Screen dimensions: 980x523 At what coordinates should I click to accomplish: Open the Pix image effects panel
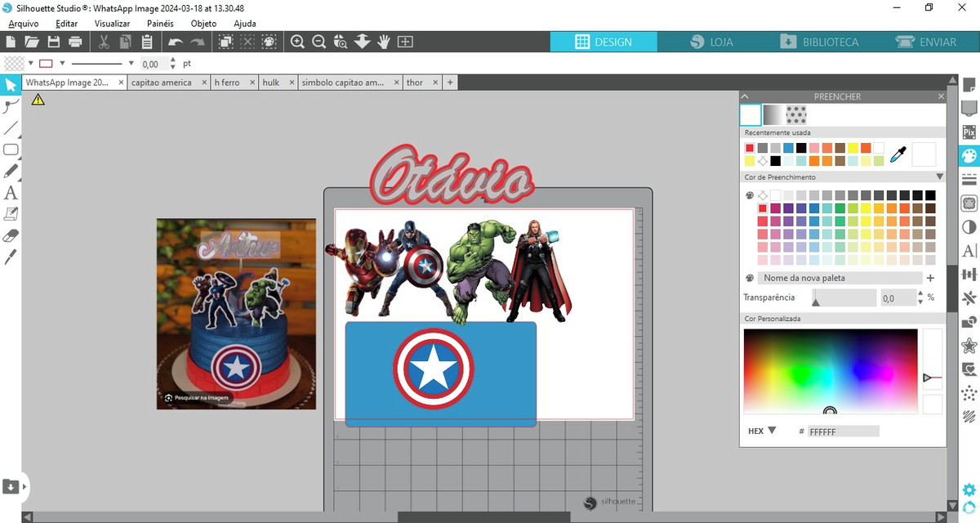(969, 131)
